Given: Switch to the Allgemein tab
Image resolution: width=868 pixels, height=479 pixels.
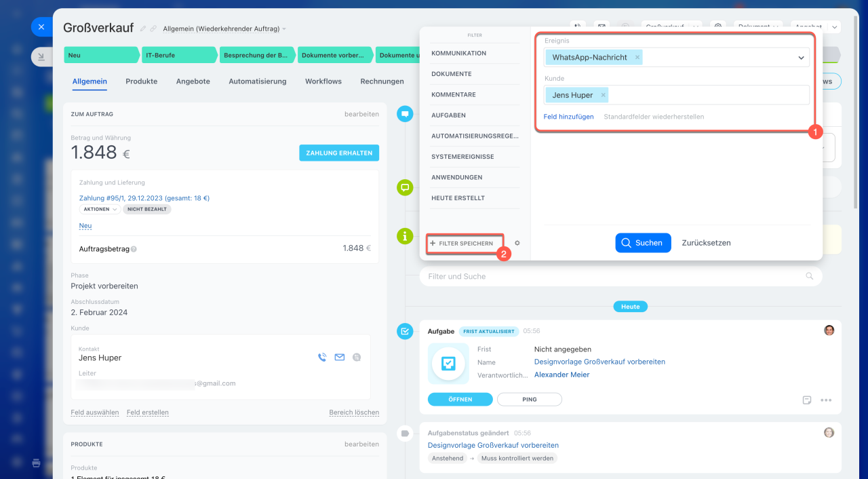Looking at the screenshot, I should pos(90,81).
